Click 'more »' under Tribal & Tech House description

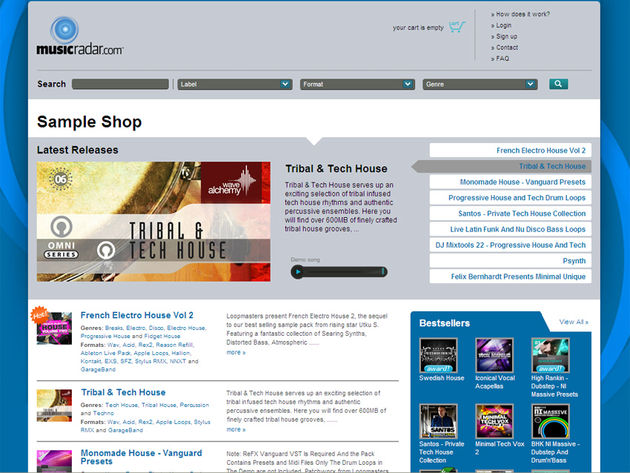236,430
